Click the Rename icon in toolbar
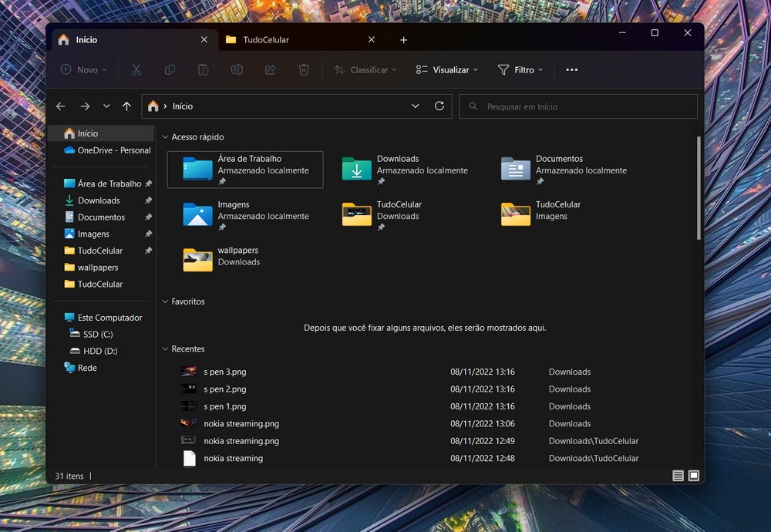This screenshot has height=532, width=771. click(237, 70)
